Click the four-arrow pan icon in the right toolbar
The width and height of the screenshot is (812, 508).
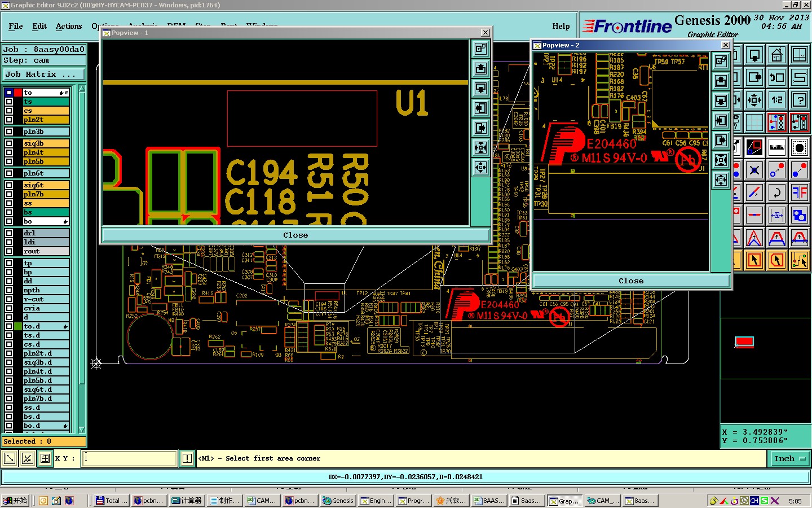tap(754, 100)
